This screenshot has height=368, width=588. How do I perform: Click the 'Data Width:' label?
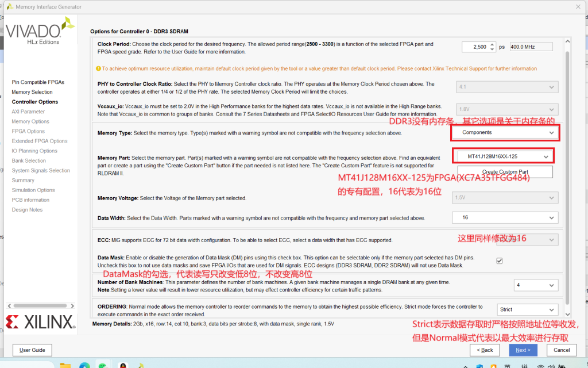(x=111, y=218)
